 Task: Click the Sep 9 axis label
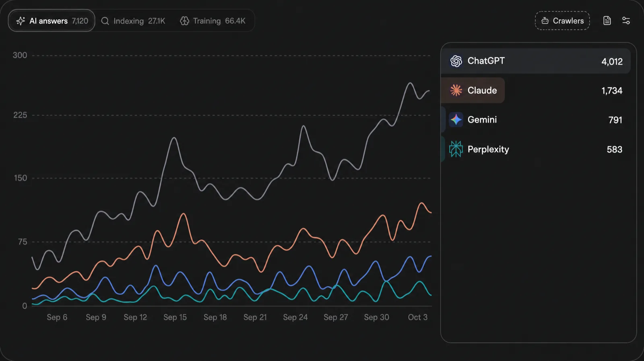point(96,317)
